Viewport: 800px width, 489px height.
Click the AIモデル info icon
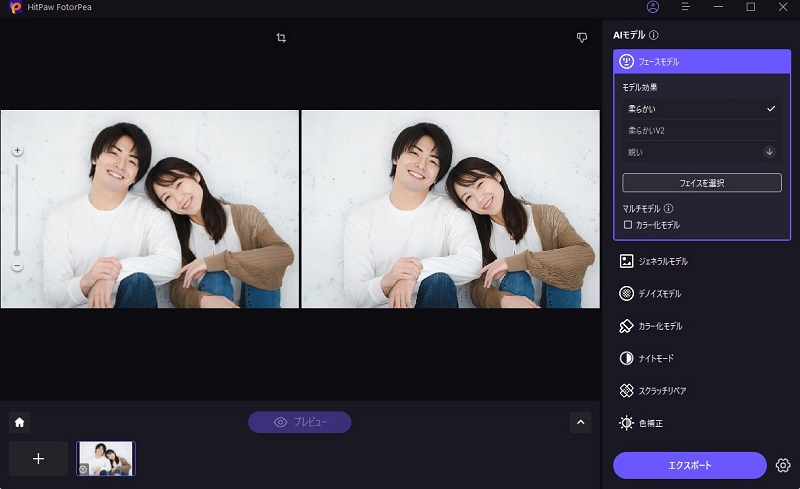[x=654, y=35]
